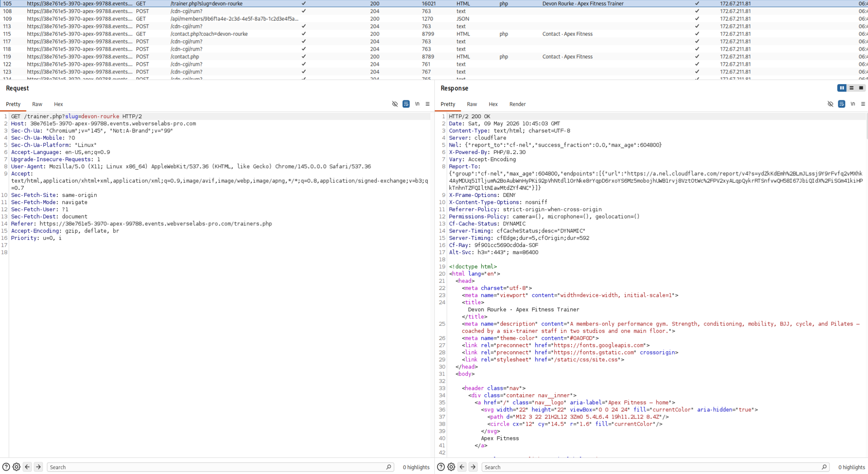Screen dimensions: 868x474
Task: Switch Response view to Raw tab
Action: (472, 104)
